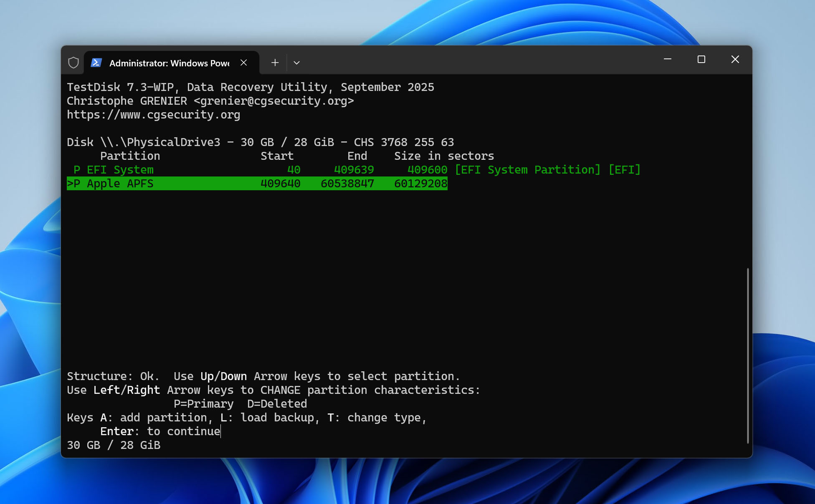
Task: Click the EFI end sector value 409639
Action: (x=354, y=170)
